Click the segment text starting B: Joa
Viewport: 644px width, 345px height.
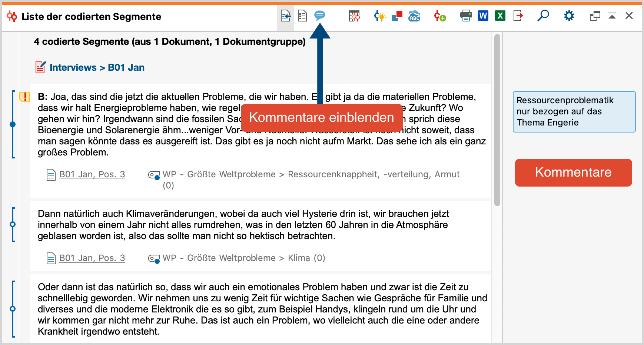click(x=262, y=124)
